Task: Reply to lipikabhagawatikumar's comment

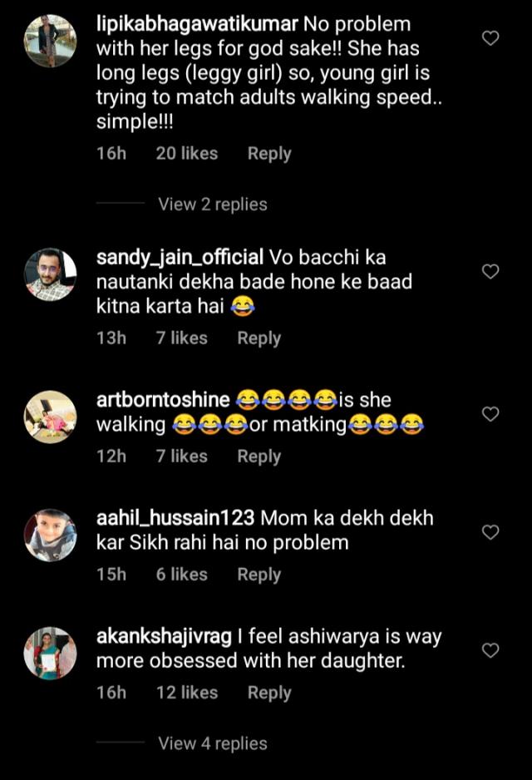Action: coord(269,154)
